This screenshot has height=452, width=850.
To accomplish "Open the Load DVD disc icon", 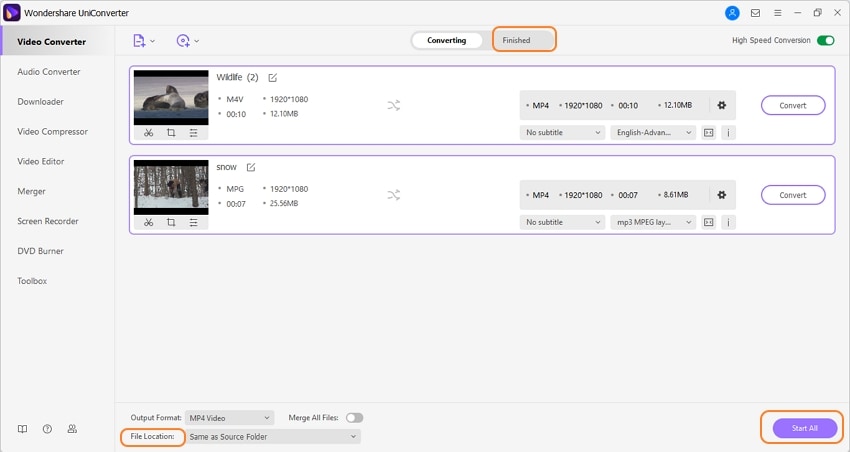I will 183,41.
